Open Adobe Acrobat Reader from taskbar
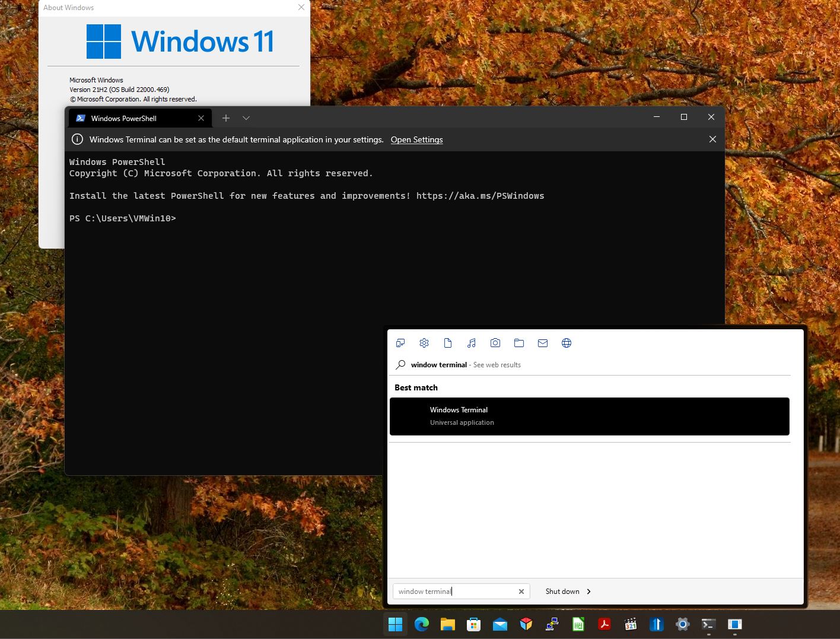The width and height of the screenshot is (840, 639). coord(604,624)
